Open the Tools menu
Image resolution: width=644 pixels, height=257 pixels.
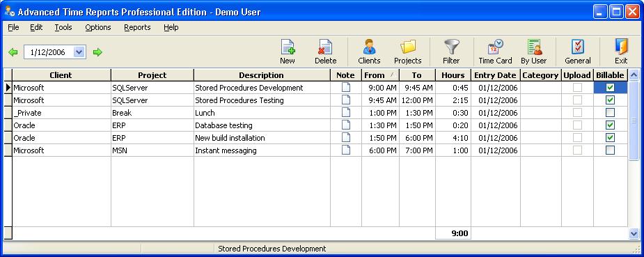coord(63,27)
